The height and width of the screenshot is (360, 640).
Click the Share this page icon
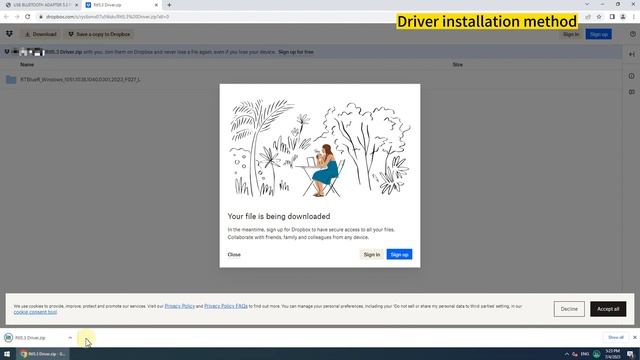588,17
